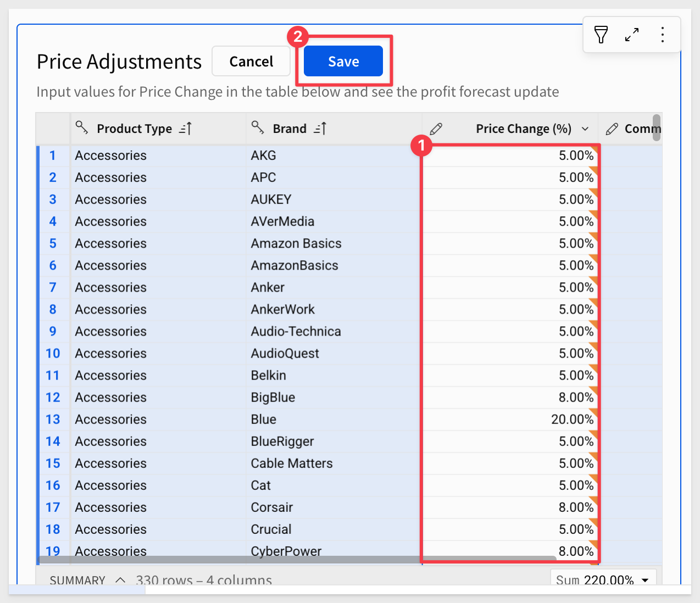
Task: Select the Product Type column header
Action: 158,129
